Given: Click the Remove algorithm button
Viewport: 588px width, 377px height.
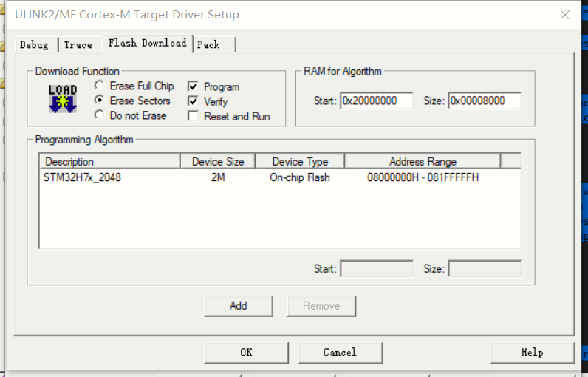Looking at the screenshot, I should click(321, 306).
